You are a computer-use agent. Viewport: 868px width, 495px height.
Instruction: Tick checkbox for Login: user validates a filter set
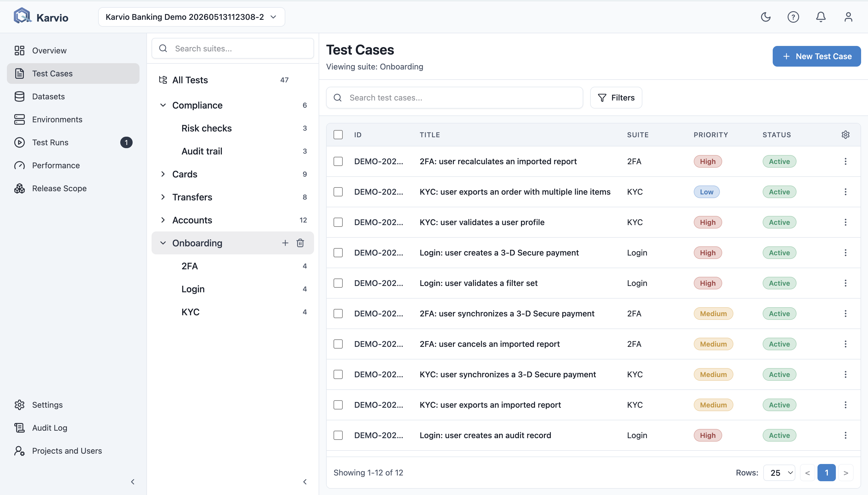[x=338, y=283]
